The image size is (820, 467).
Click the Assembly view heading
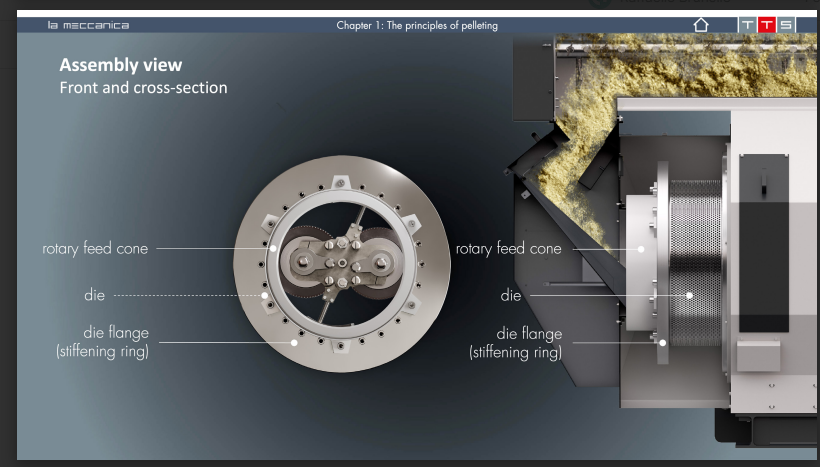[x=120, y=65]
